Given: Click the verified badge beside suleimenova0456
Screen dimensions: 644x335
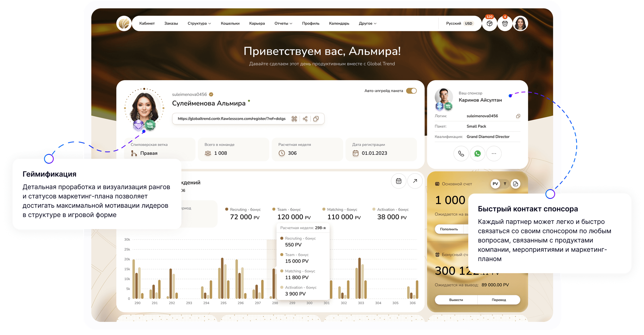Looking at the screenshot, I should (x=211, y=94).
